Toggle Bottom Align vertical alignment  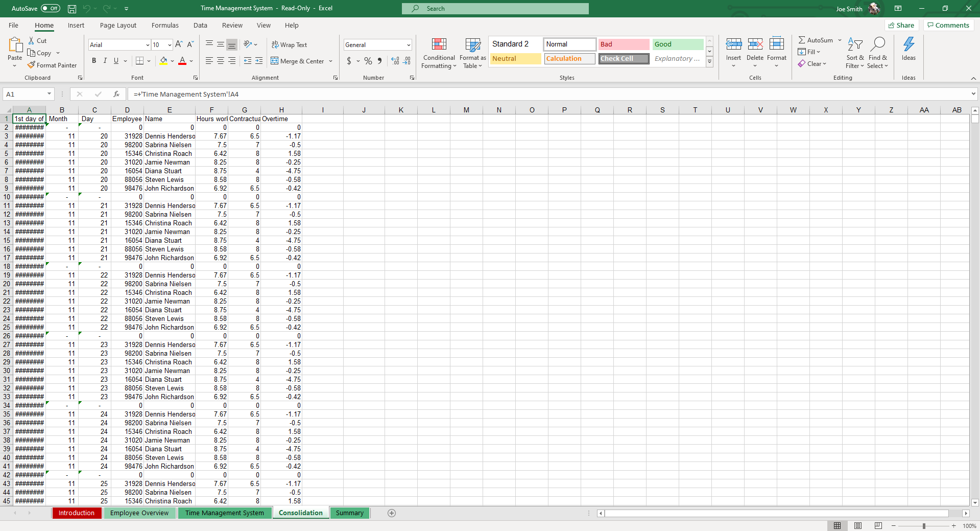[x=232, y=44]
